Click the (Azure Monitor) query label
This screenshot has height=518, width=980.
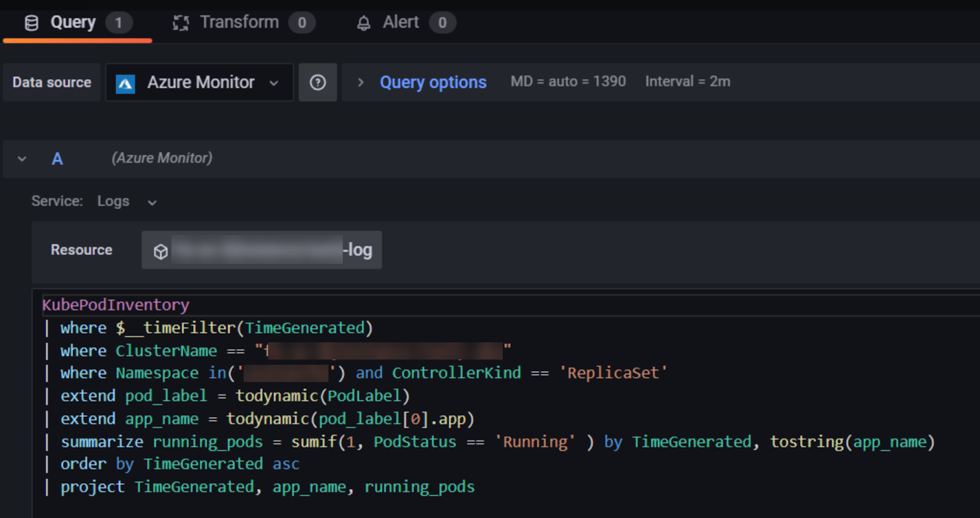(x=162, y=158)
